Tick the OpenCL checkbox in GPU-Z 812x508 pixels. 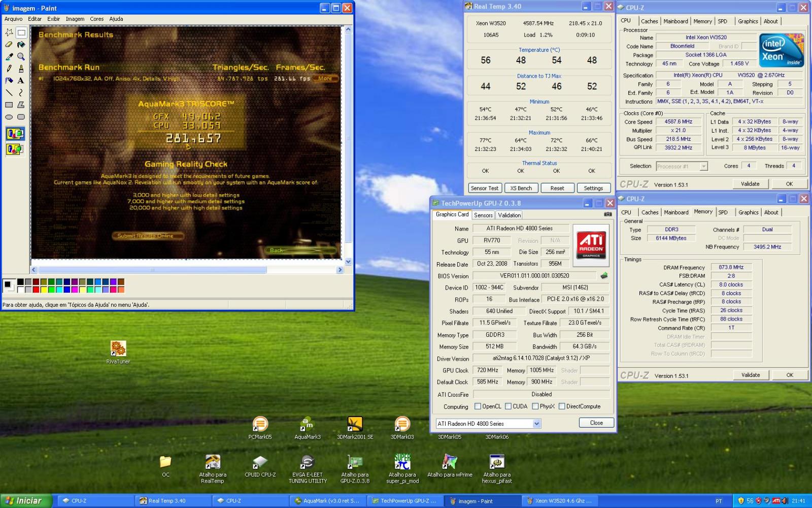(x=478, y=406)
